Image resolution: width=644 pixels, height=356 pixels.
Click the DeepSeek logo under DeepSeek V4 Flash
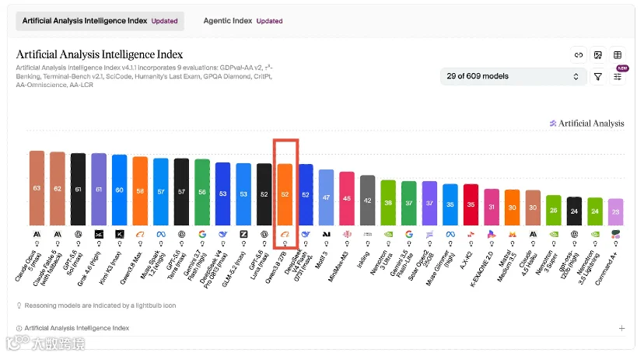pos(306,234)
